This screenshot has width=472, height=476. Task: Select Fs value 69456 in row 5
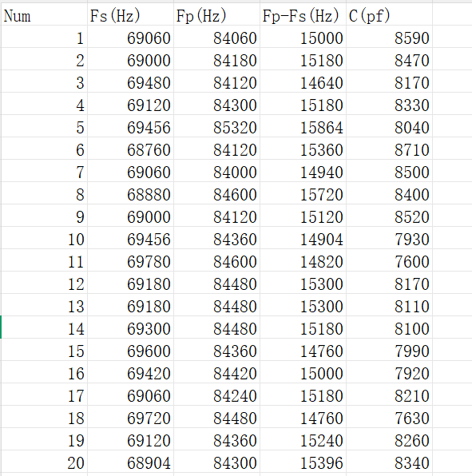(x=130, y=126)
